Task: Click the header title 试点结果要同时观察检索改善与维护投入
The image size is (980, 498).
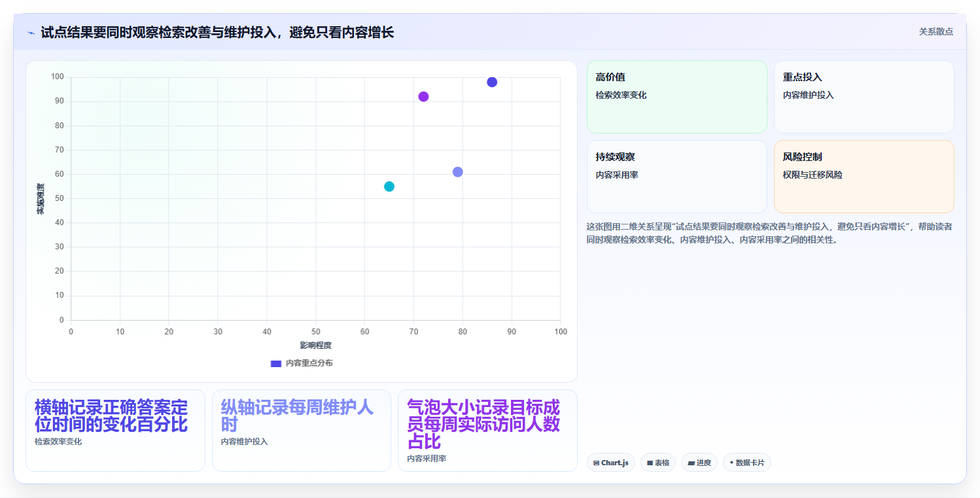Action: click(x=217, y=32)
